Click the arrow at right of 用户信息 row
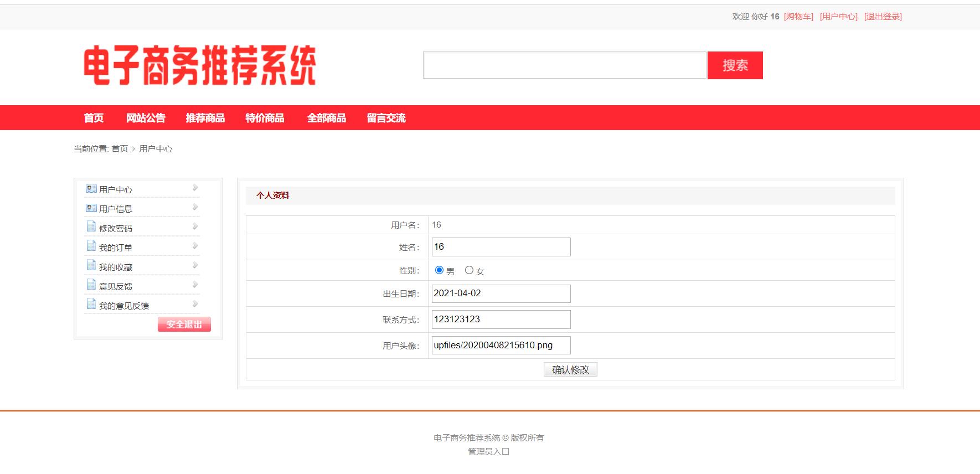 [195, 207]
